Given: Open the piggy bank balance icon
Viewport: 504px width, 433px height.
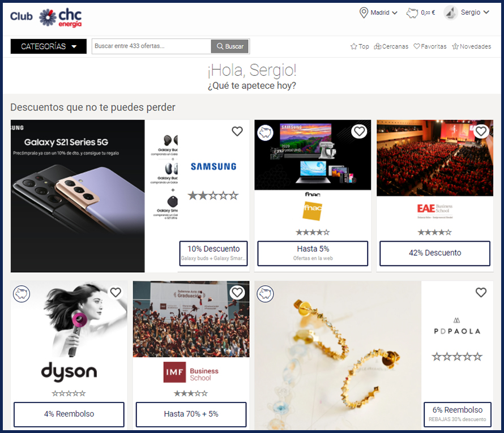Looking at the screenshot, I should pos(412,13).
